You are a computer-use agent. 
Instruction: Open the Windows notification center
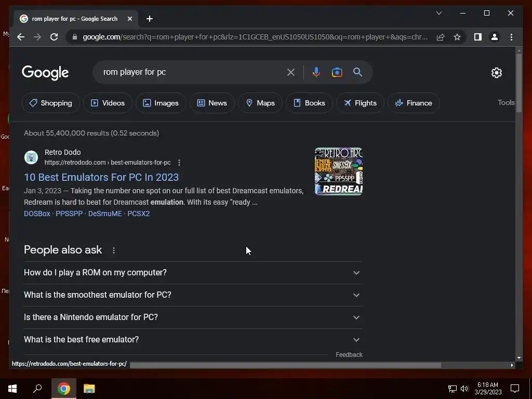click(x=515, y=389)
